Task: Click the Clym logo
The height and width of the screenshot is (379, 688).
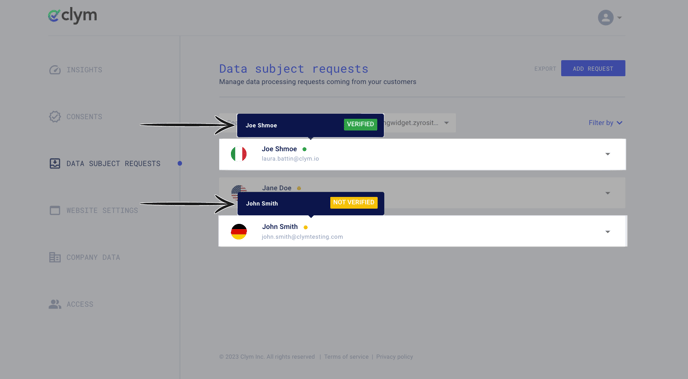Action: (72, 16)
